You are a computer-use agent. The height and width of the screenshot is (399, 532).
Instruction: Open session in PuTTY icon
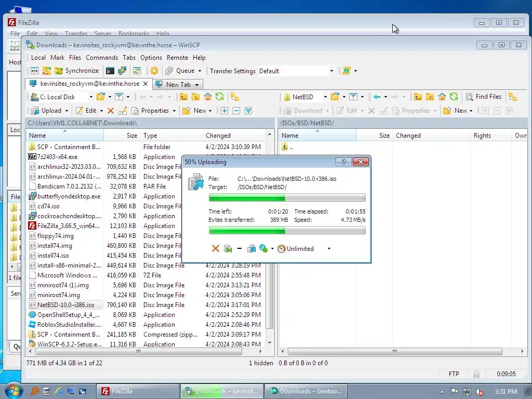122,71
